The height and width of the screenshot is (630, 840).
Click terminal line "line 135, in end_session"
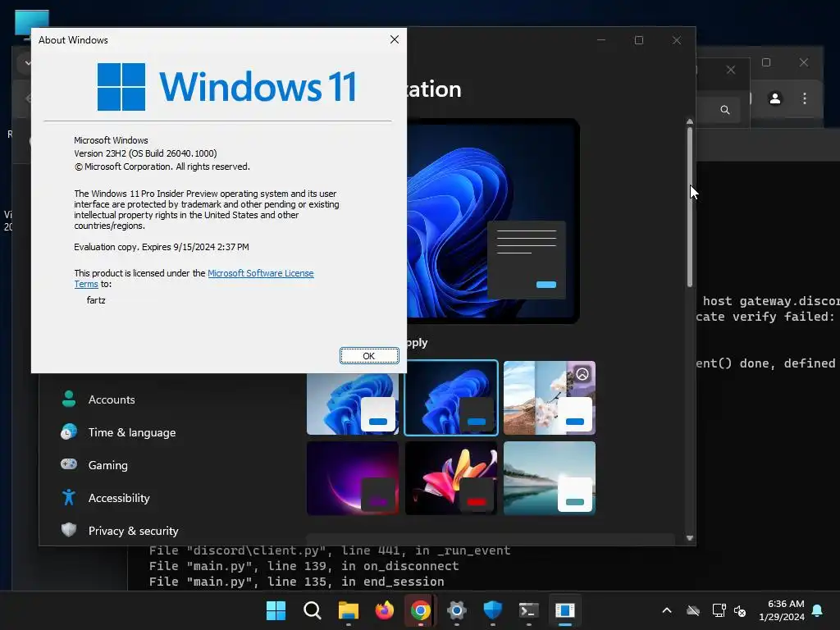pyautogui.click(x=354, y=582)
